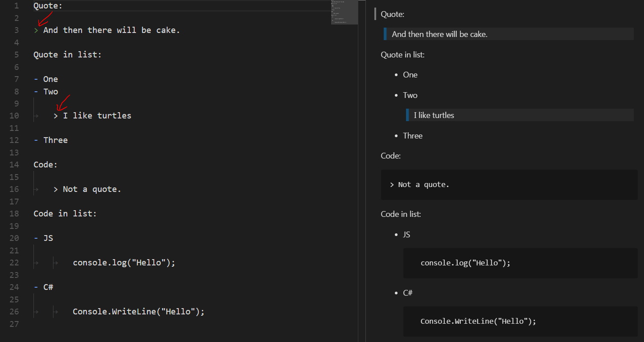Click the "Quote:" heading text in preview
644x342 pixels.
click(393, 14)
